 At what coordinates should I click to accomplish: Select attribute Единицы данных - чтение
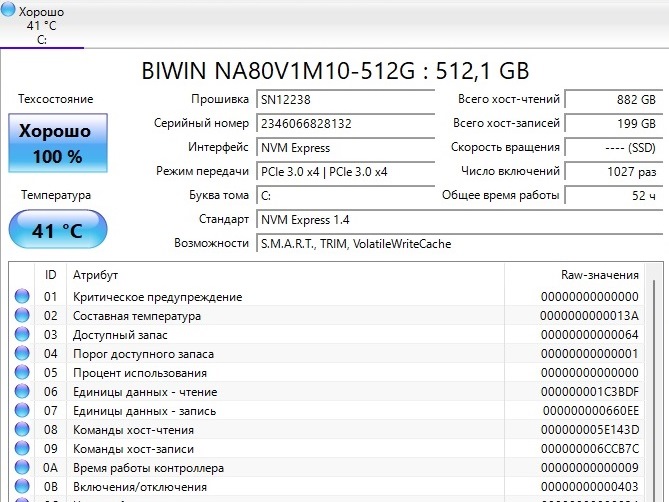tap(145, 392)
